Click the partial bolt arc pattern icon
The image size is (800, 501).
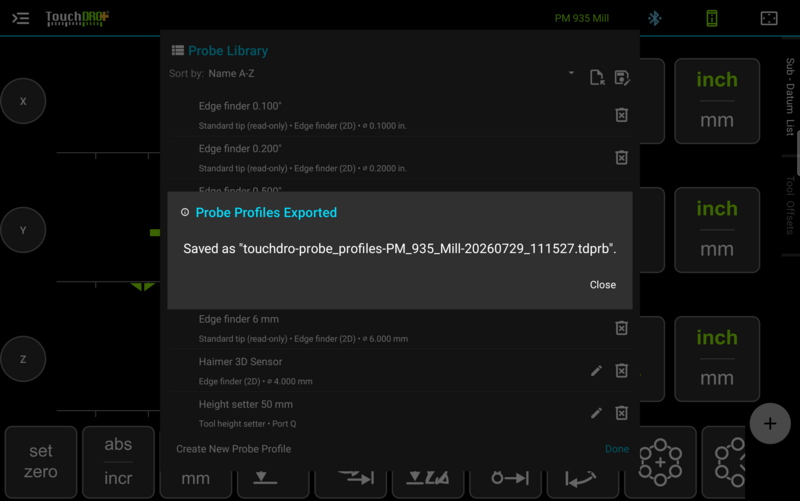pos(724,462)
